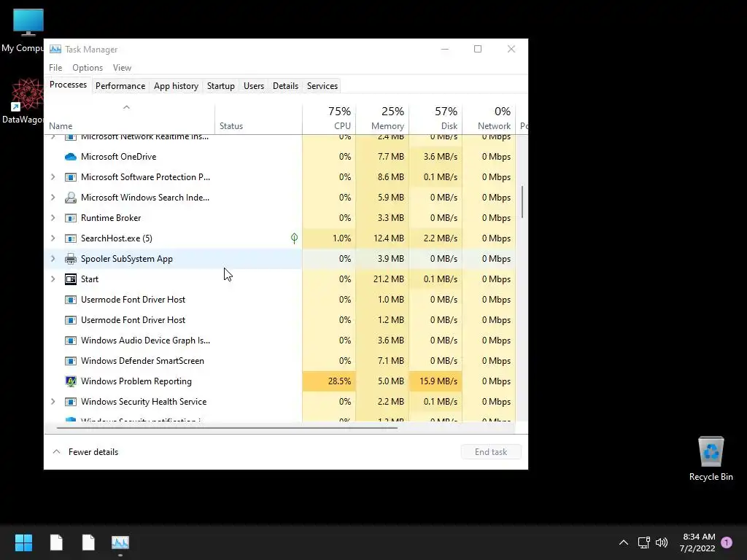This screenshot has width=747, height=560.
Task: Click the Runtime Broker process icon
Action: (x=71, y=218)
